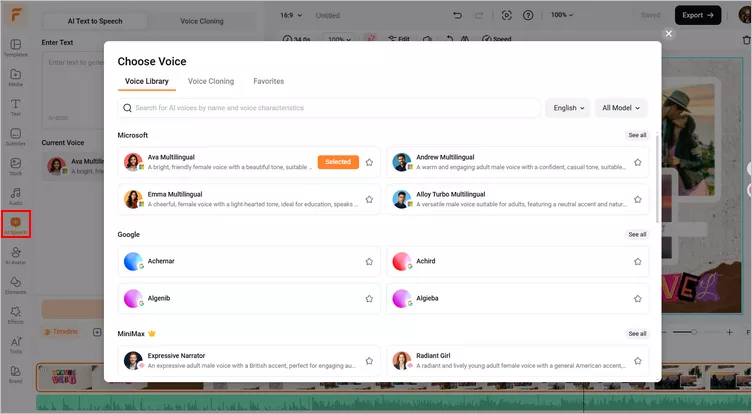
Task: Open the English language dropdown
Action: 568,108
